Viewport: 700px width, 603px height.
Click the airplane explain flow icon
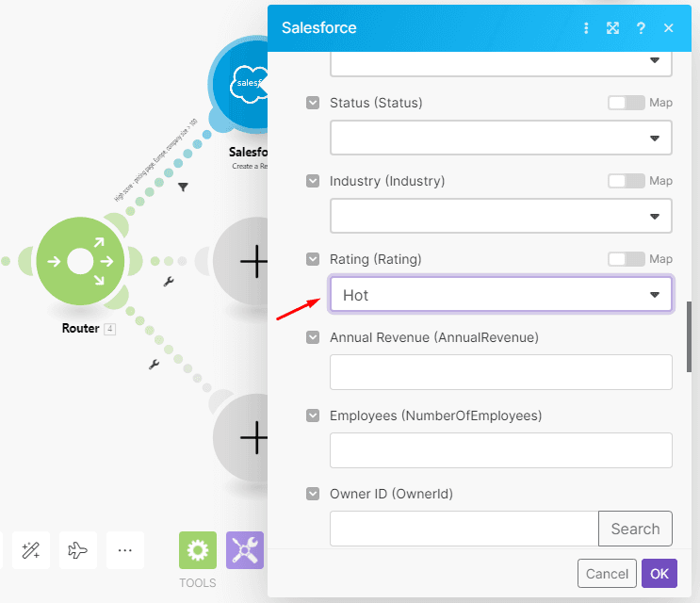78,551
